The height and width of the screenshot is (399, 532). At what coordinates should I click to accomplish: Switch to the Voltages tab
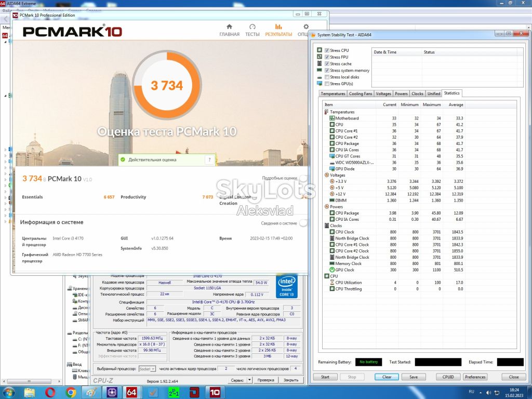pyautogui.click(x=383, y=94)
